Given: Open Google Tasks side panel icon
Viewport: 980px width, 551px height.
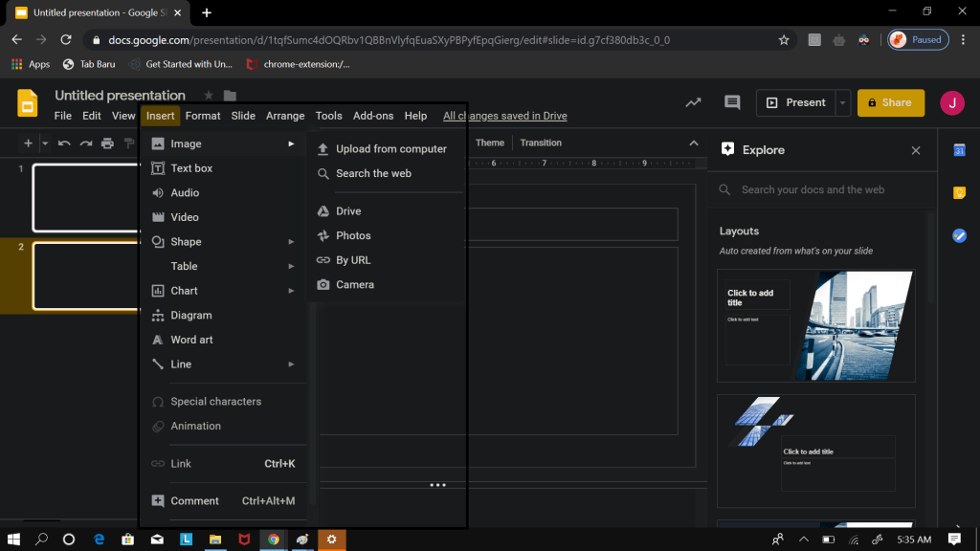Looking at the screenshot, I should 959,235.
